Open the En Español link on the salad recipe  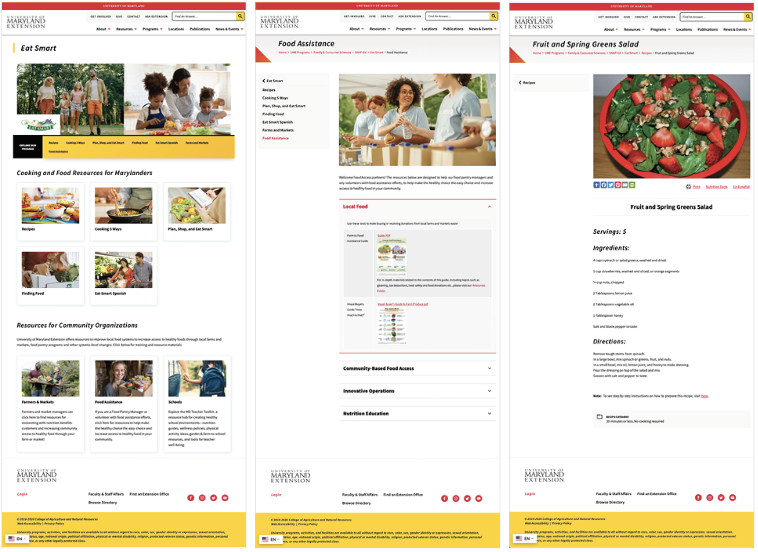click(x=742, y=187)
